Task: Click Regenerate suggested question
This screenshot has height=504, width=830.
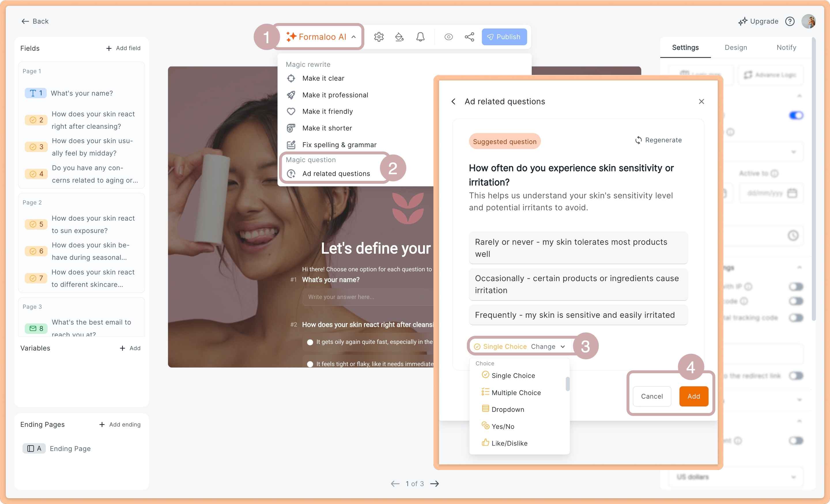Action: click(x=658, y=140)
